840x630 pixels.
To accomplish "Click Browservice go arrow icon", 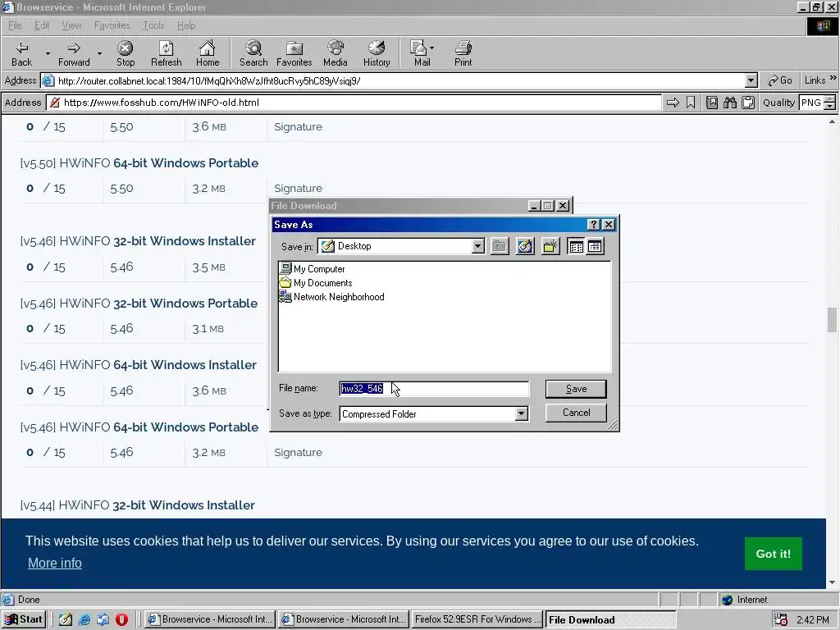I will [x=673, y=103].
